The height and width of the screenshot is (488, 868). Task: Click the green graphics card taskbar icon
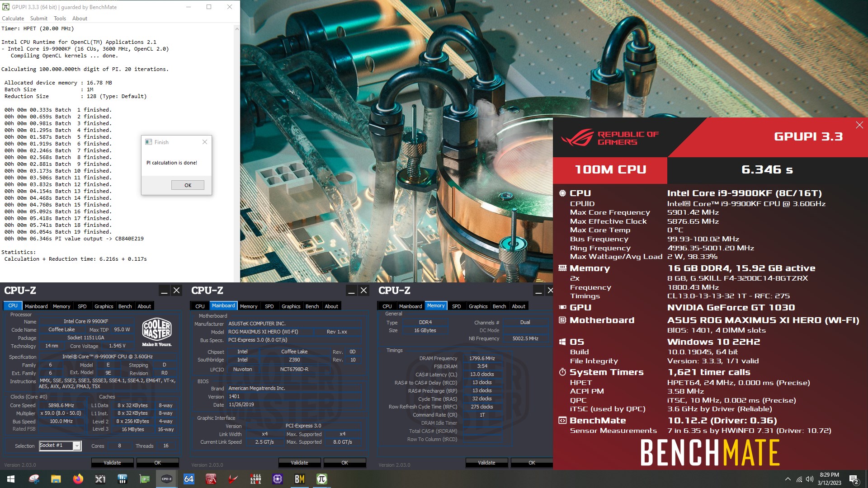coord(145,479)
